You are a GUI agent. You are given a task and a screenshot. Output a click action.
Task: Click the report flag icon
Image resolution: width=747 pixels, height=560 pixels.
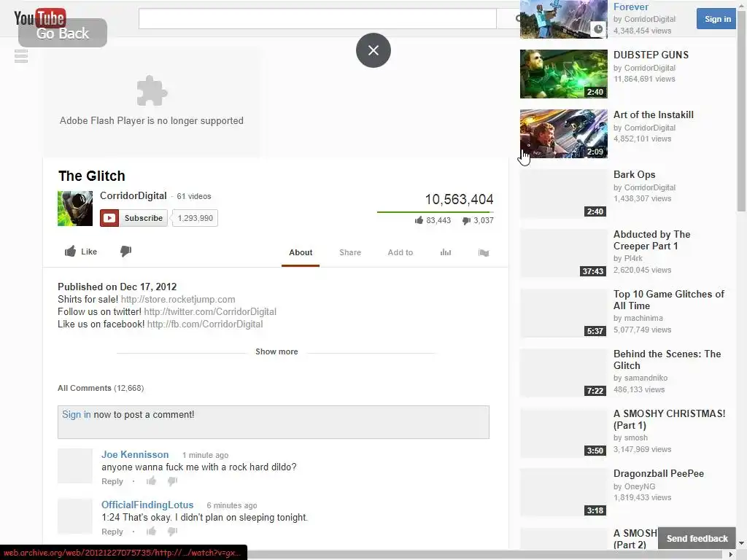484,253
